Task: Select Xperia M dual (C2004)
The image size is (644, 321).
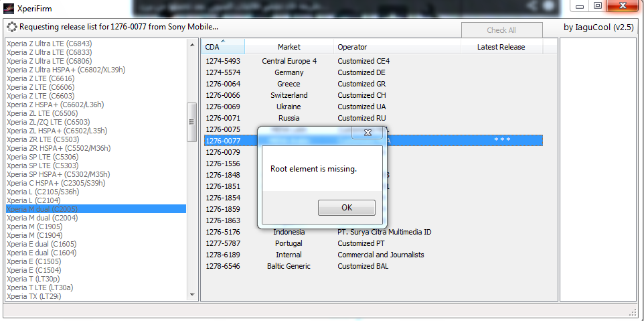Action: [x=96, y=217]
